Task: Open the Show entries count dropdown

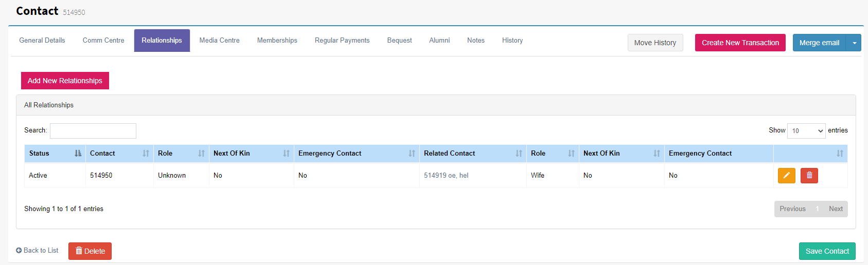Action: pyautogui.click(x=806, y=131)
